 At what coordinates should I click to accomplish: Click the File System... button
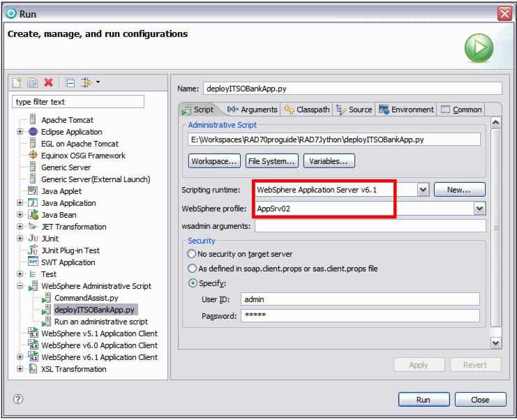(271, 161)
